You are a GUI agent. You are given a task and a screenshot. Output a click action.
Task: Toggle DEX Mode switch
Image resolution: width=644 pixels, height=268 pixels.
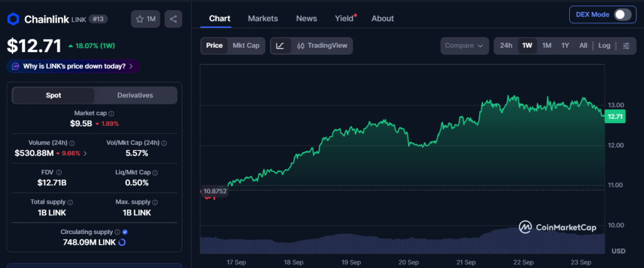(622, 14)
